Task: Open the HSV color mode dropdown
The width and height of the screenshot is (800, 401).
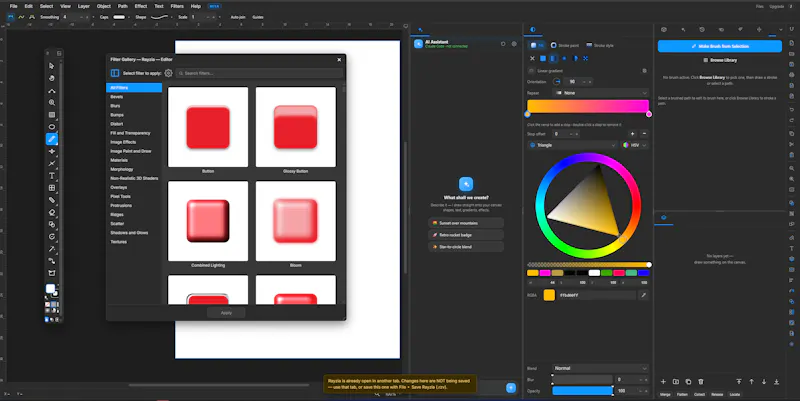Action: click(x=635, y=145)
